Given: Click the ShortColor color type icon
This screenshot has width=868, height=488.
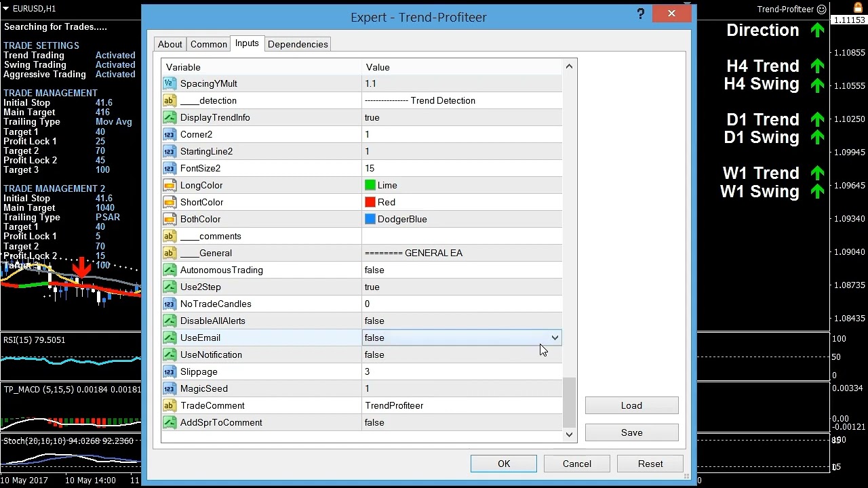Looking at the screenshot, I should 170,202.
